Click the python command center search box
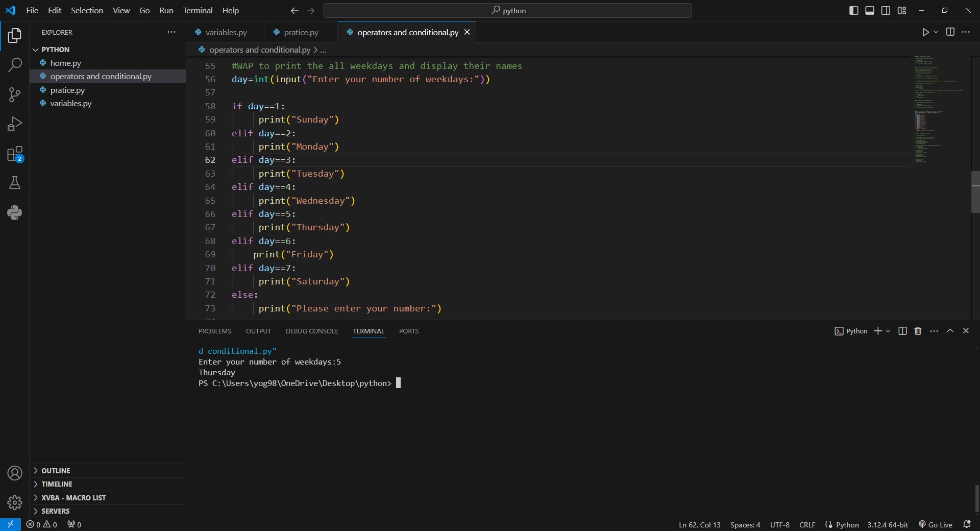Viewport: 980px width, 531px height. 508,10
